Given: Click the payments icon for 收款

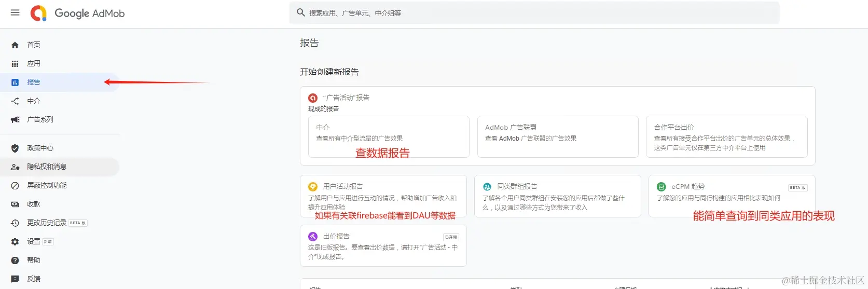Looking at the screenshot, I should pyautogui.click(x=15, y=204).
